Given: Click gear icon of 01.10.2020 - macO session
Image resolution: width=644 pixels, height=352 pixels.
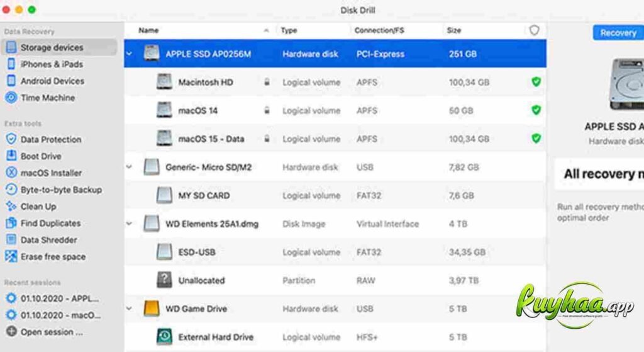Looking at the screenshot, I should point(11,315).
